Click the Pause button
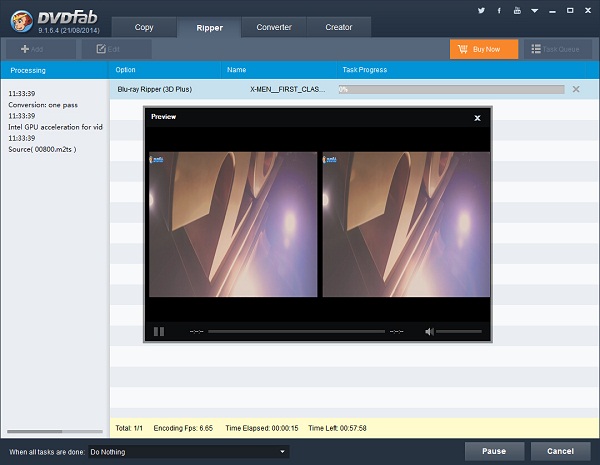This screenshot has width=600, height=465. click(494, 451)
